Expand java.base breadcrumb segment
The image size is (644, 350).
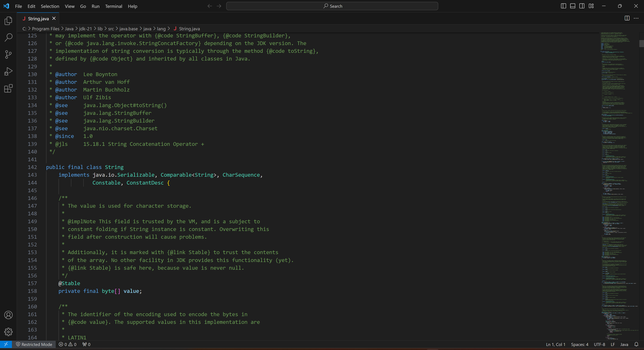pyautogui.click(x=128, y=29)
